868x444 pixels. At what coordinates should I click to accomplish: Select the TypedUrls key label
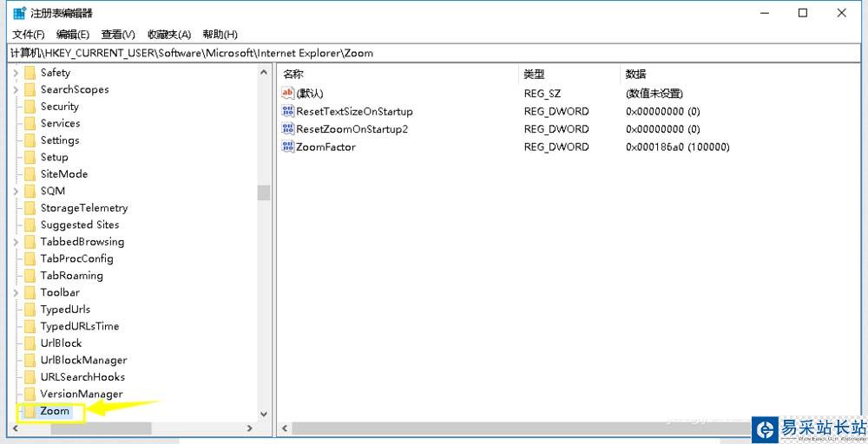pyautogui.click(x=65, y=310)
